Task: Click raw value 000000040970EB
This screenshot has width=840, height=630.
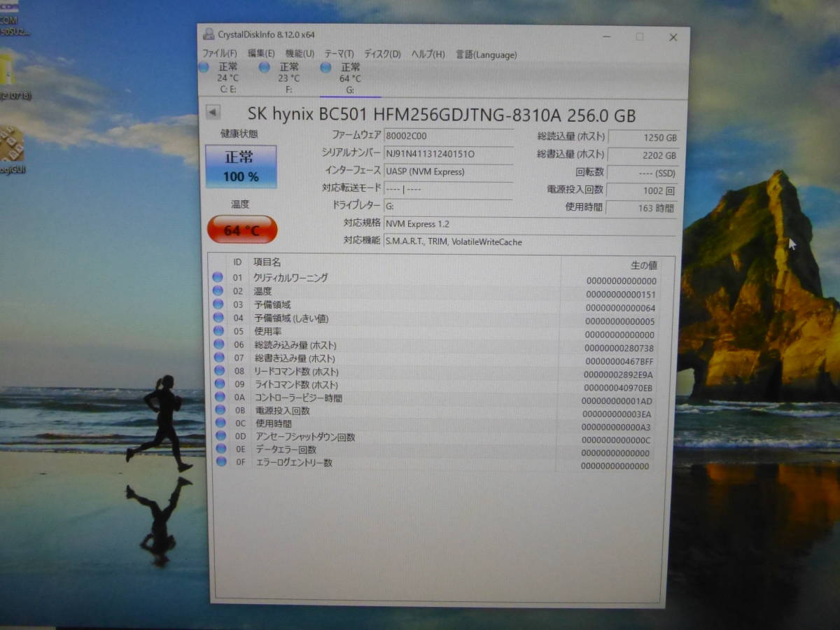Action: (617, 388)
